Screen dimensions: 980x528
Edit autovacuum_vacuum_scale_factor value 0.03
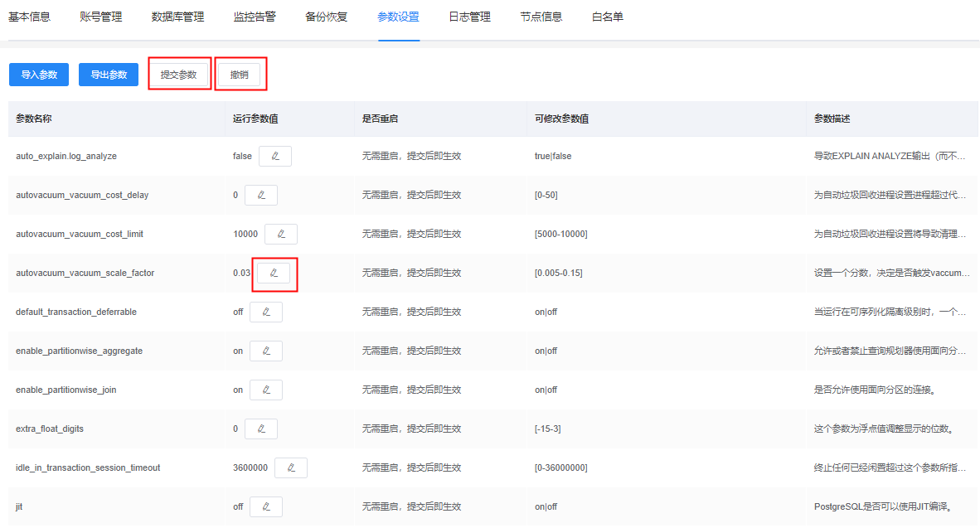[274, 274]
